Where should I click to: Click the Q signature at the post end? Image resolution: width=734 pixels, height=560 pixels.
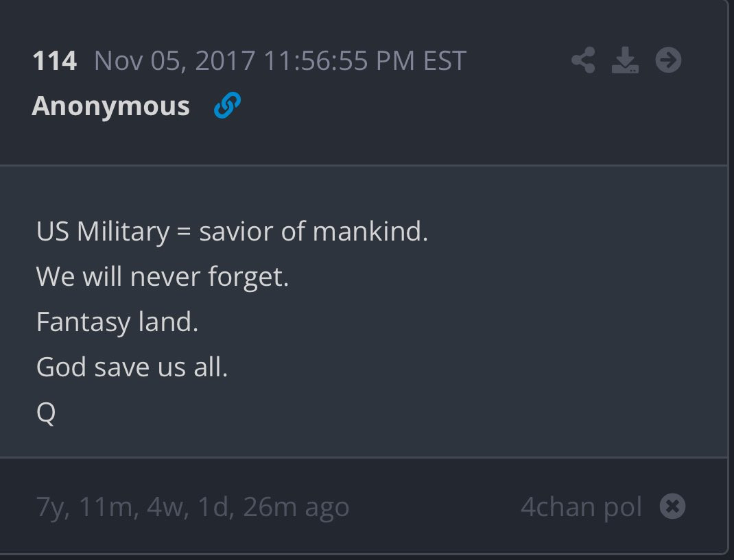pos(46,413)
